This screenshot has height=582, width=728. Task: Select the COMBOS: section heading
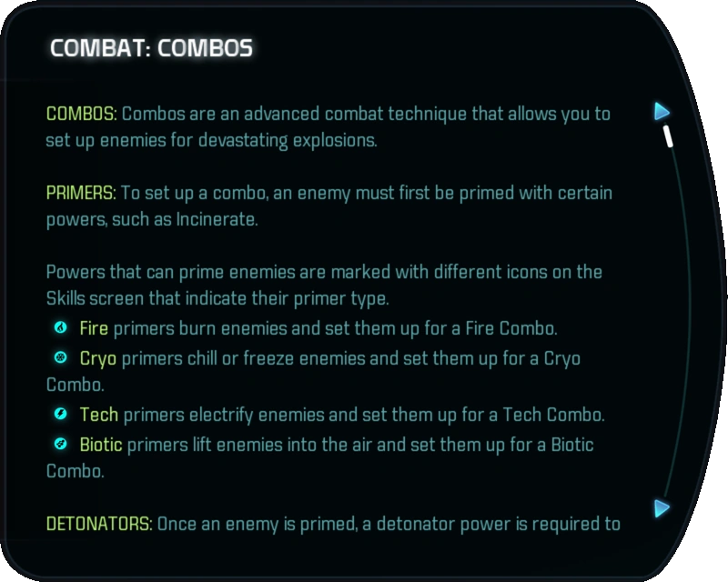[x=81, y=114]
